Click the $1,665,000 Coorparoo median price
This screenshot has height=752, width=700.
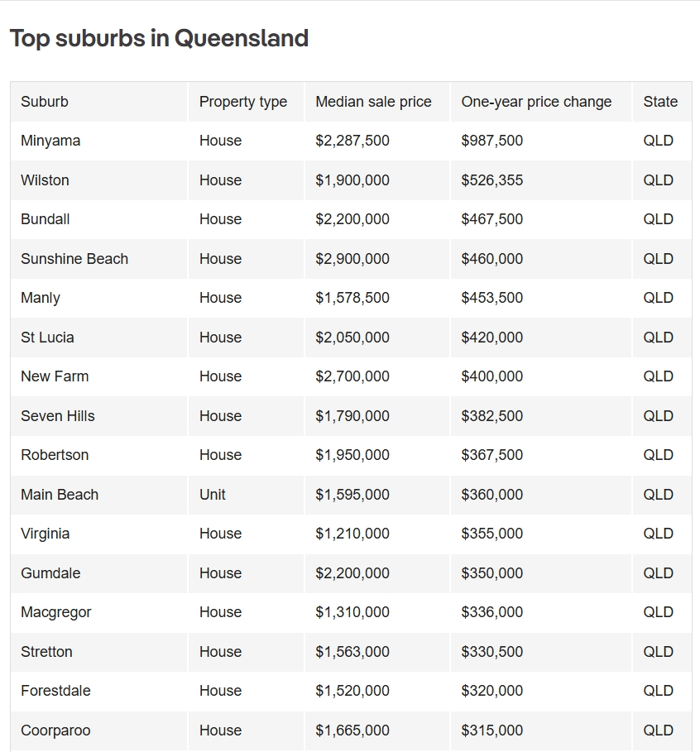pos(352,730)
